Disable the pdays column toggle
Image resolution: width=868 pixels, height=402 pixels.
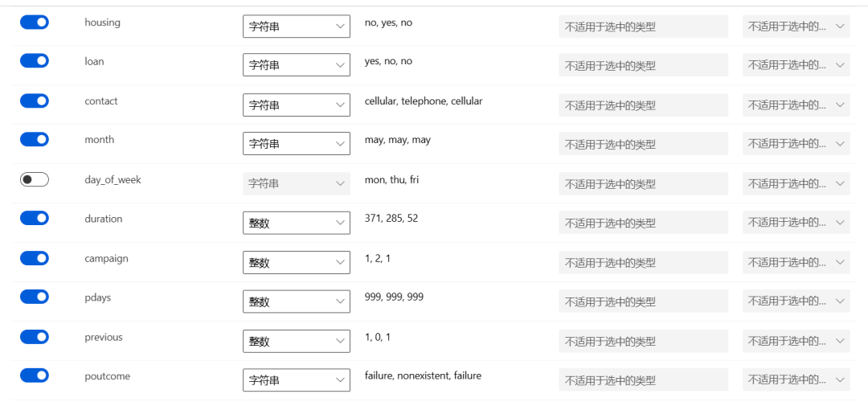point(35,297)
